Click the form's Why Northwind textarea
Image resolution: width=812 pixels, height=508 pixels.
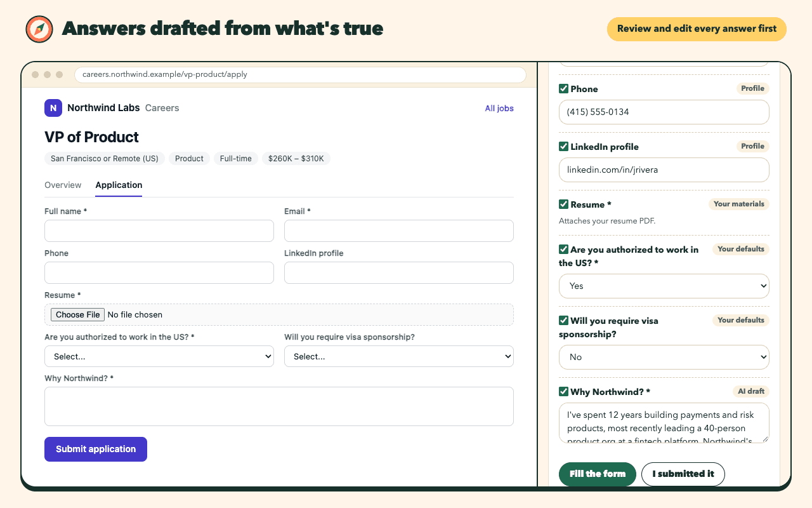click(279, 406)
